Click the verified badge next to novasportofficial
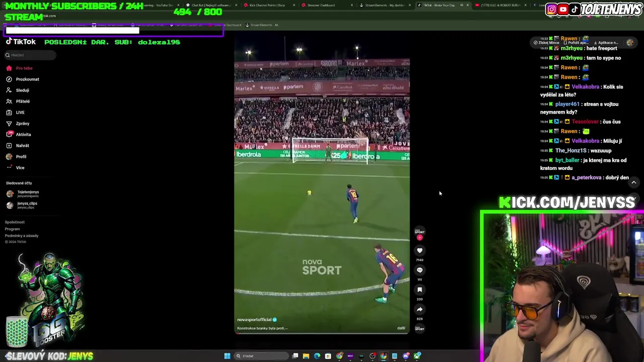Image resolution: width=644 pixels, height=362 pixels. point(275,319)
